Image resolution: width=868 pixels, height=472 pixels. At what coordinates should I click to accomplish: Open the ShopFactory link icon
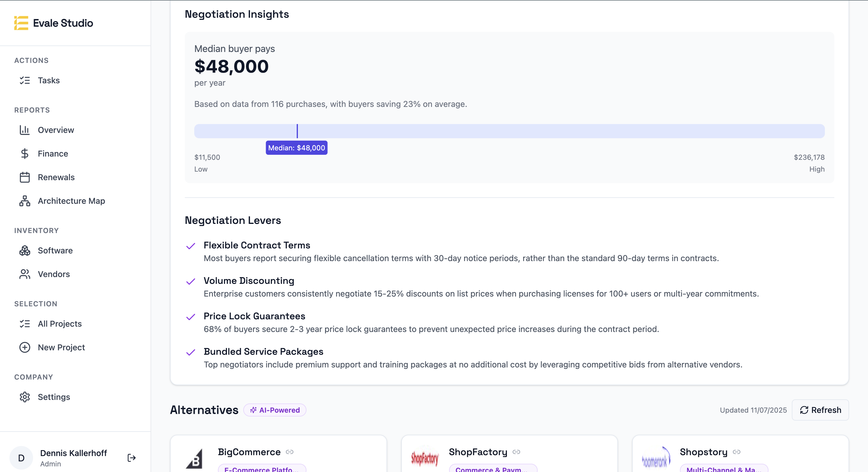click(x=516, y=452)
